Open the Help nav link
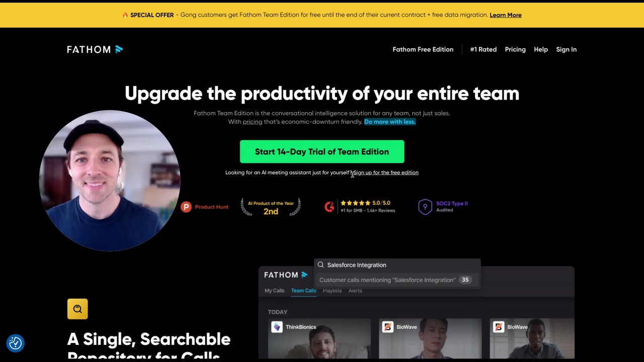The height and width of the screenshot is (362, 644). coord(541,49)
